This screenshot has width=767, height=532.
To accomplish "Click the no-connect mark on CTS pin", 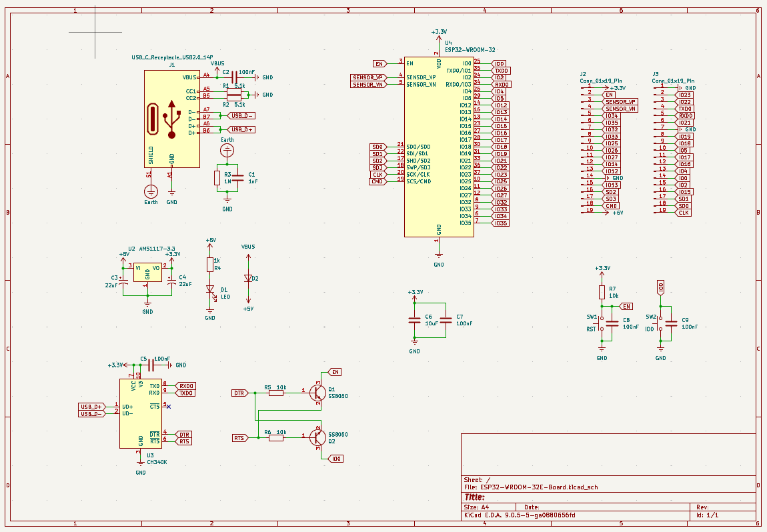I will tap(168, 406).
